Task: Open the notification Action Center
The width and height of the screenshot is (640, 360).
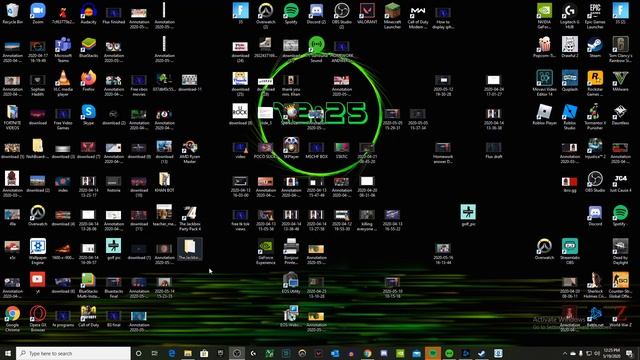Action: coord(629,353)
